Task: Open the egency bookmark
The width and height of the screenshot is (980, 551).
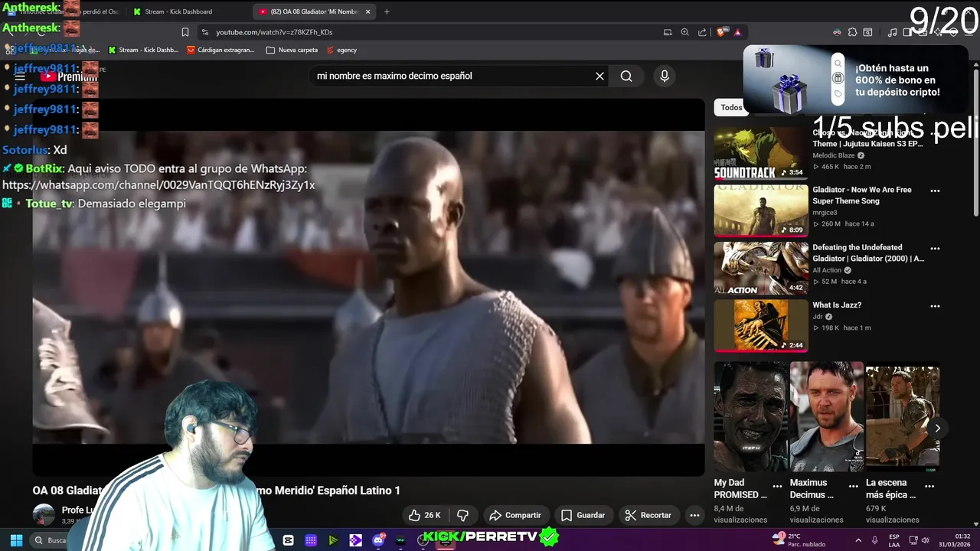Action: tap(341, 50)
